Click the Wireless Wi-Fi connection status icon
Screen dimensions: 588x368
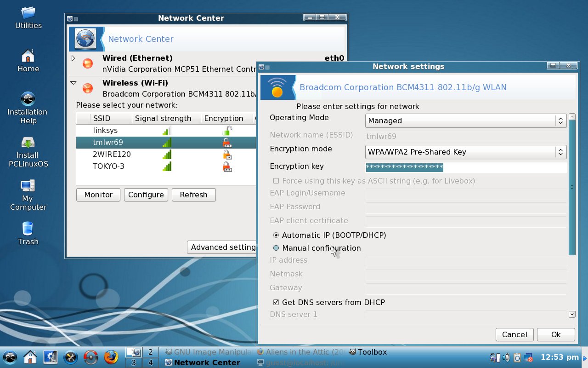point(87,88)
